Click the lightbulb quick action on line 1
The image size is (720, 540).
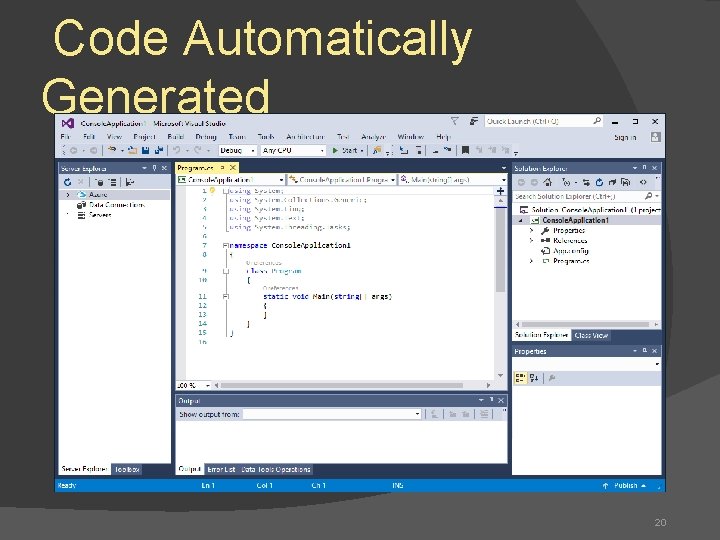point(213,190)
